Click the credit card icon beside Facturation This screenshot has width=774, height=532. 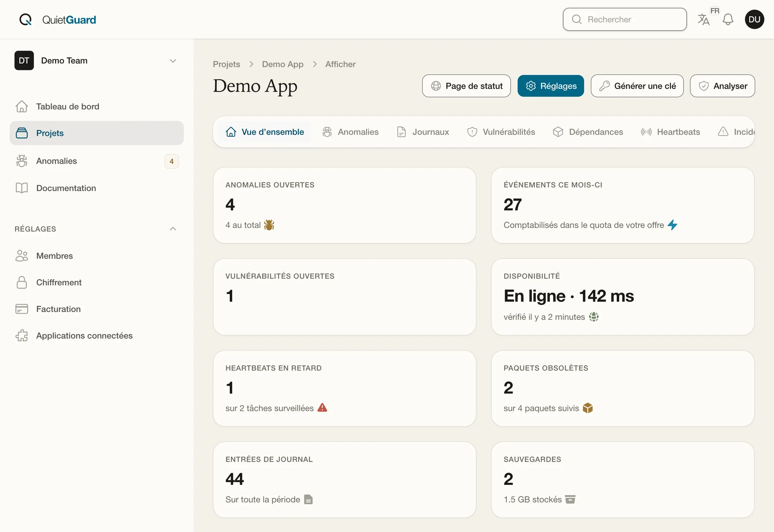[22, 309]
